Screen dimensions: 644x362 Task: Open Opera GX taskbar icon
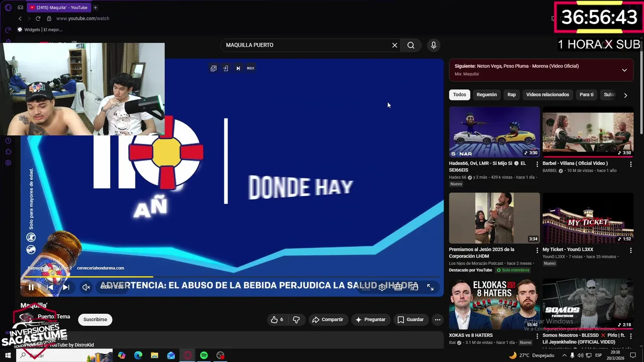tap(187, 355)
